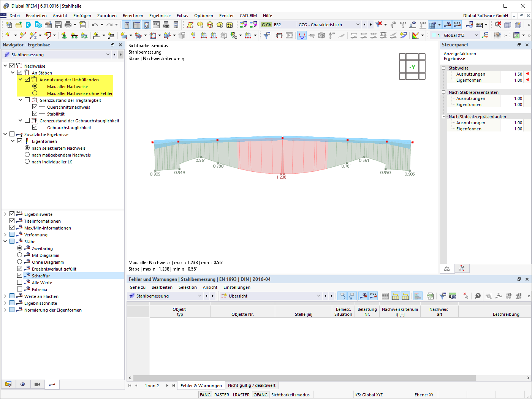Open the Übersicht dropdown in results table
This screenshot has width=532, height=399.
pyautogui.click(x=319, y=296)
